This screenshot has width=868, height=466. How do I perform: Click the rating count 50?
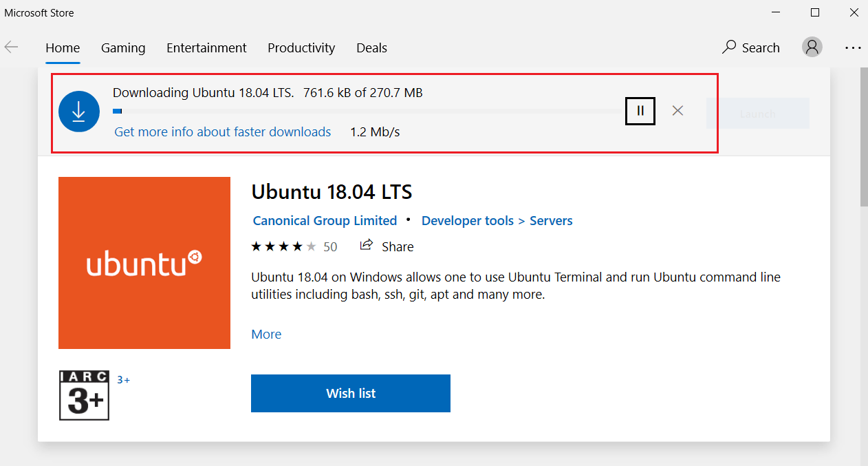330,246
